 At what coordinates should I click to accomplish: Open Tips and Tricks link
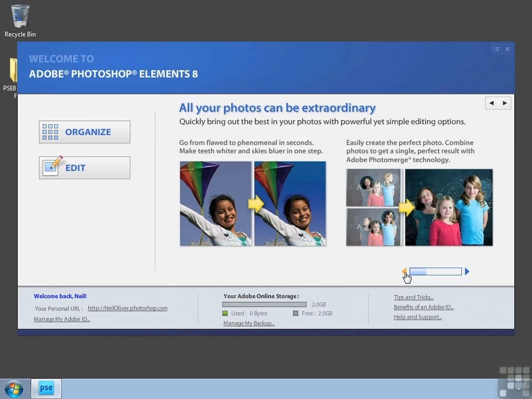413,297
